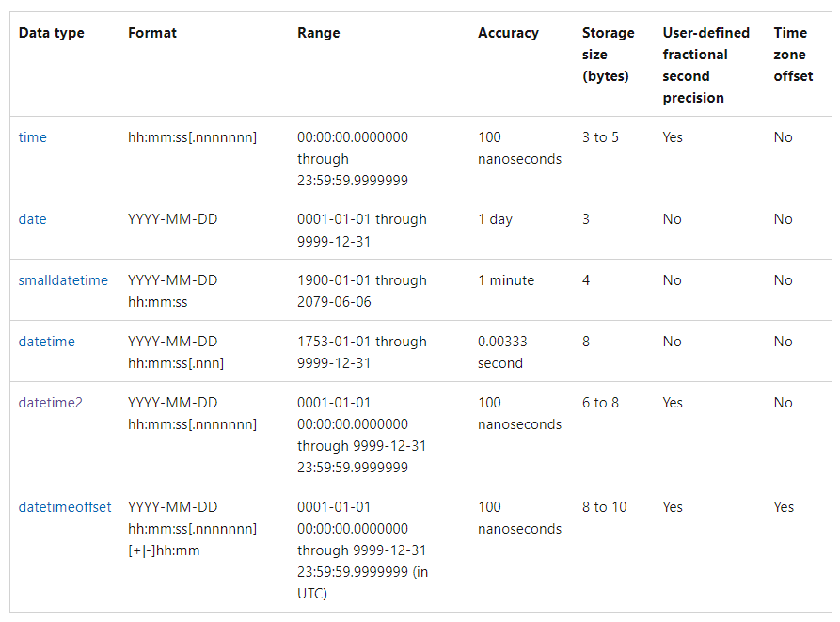Select the "Format" column header

(152, 33)
